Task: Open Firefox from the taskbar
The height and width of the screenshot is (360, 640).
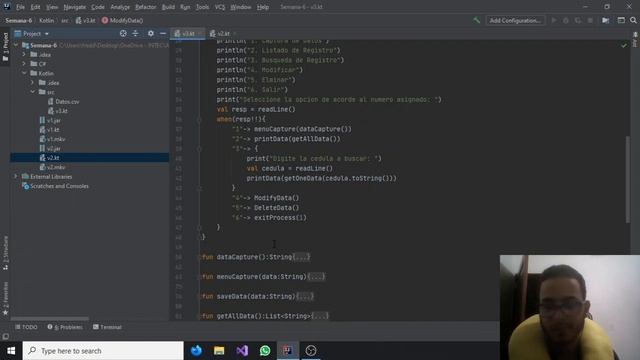Action: coord(196,351)
